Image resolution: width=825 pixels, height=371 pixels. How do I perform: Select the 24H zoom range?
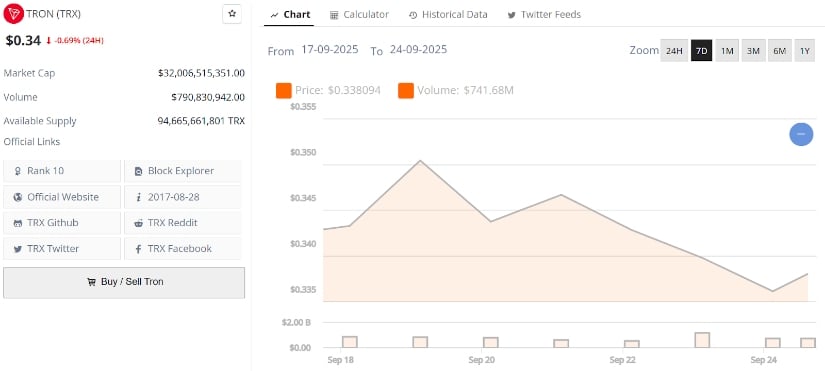[674, 51]
